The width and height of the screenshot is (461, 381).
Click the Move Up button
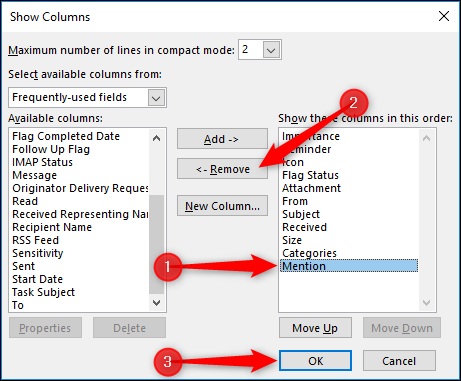315,328
